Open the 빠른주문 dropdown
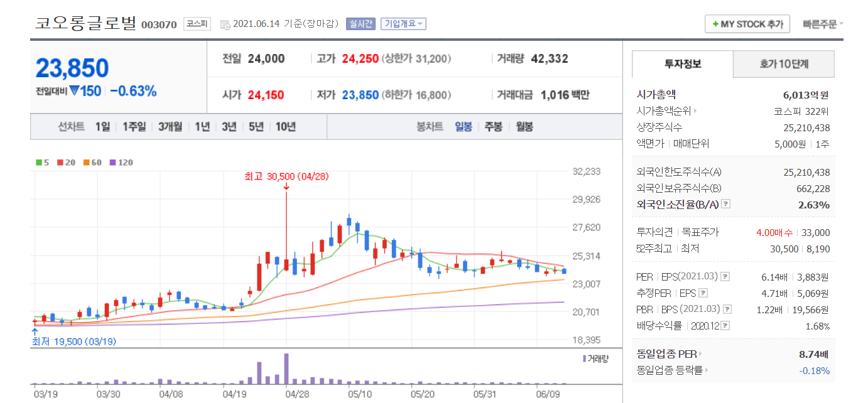This screenshot has width=868, height=403. 823,24
